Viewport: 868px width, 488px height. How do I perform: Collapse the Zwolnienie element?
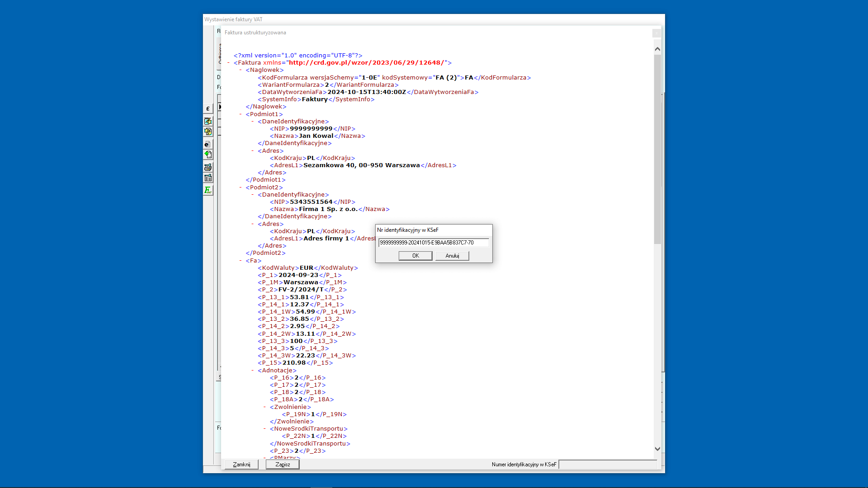click(264, 407)
